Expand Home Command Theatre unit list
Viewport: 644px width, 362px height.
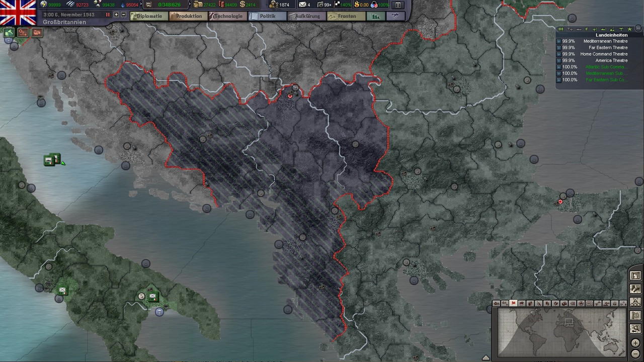pos(558,54)
